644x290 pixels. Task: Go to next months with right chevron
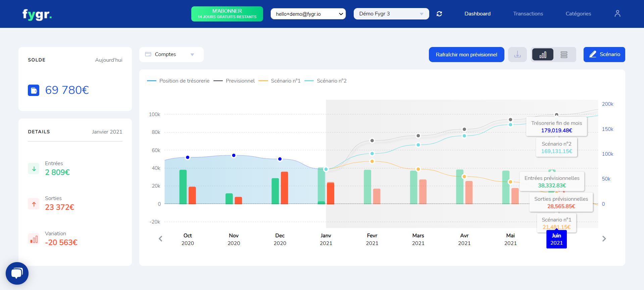coord(604,239)
